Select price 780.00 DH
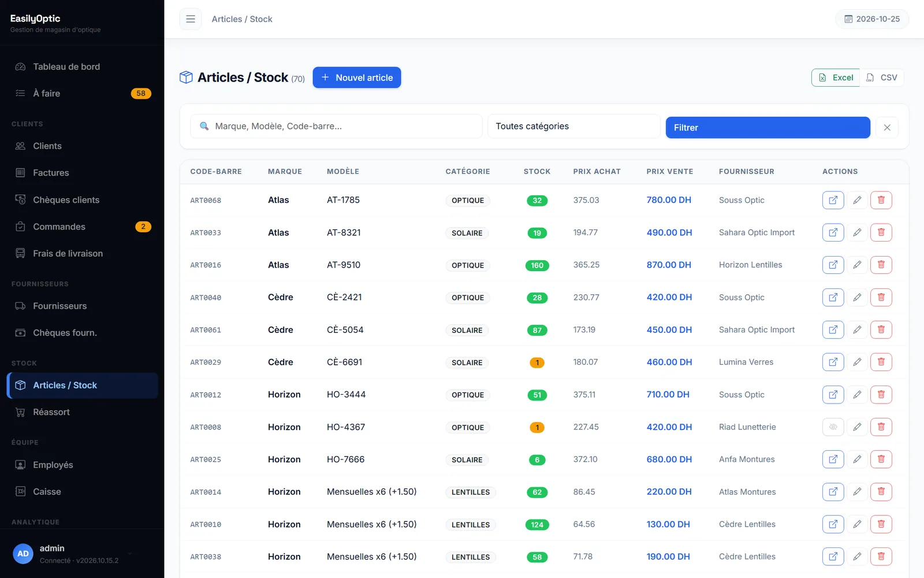This screenshot has height=578, width=924. coord(669,200)
